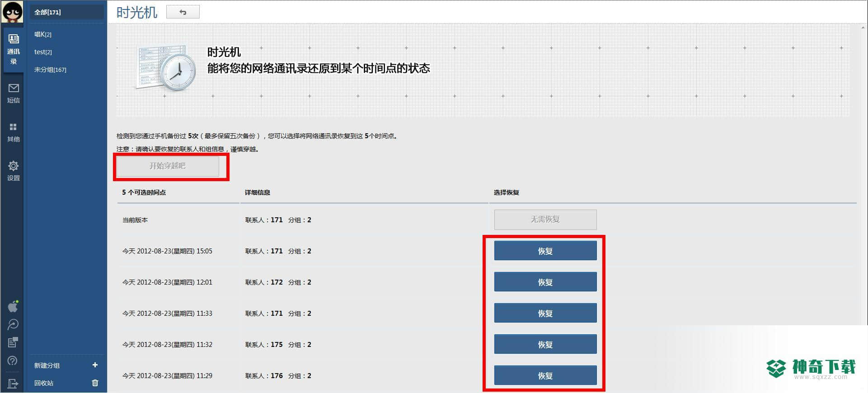Click the clock and contact book illustration

click(166, 67)
